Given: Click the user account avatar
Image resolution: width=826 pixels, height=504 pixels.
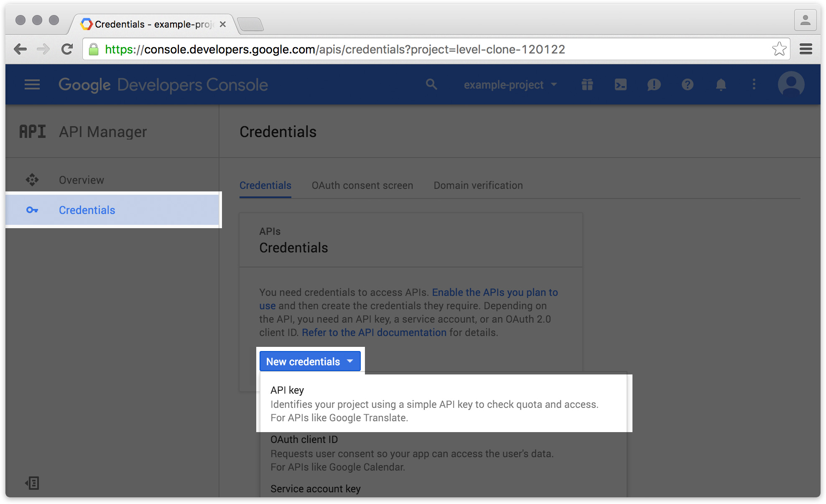Looking at the screenshot, I should point(791,85).
